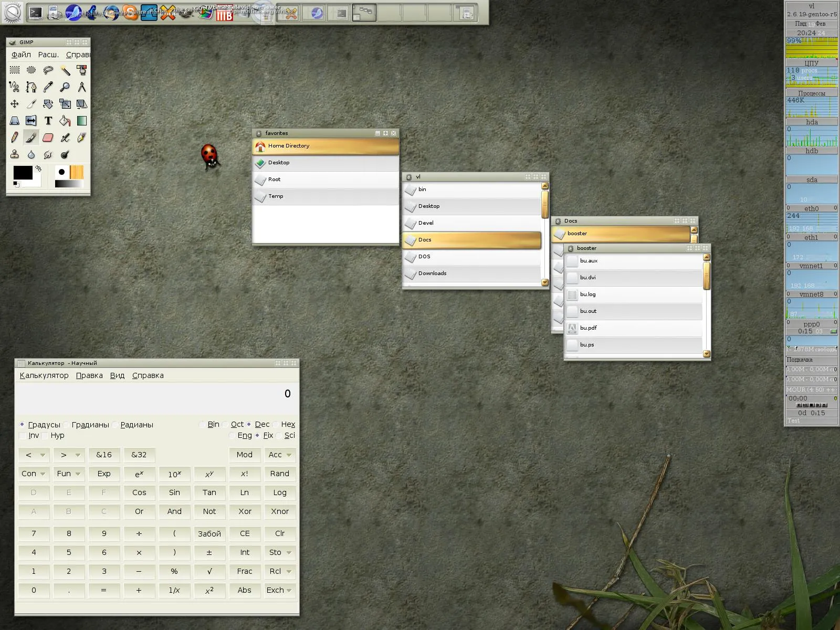Activate the Scissors select tool
Viewport: 840px width, 630px height.
pos(15,87)
